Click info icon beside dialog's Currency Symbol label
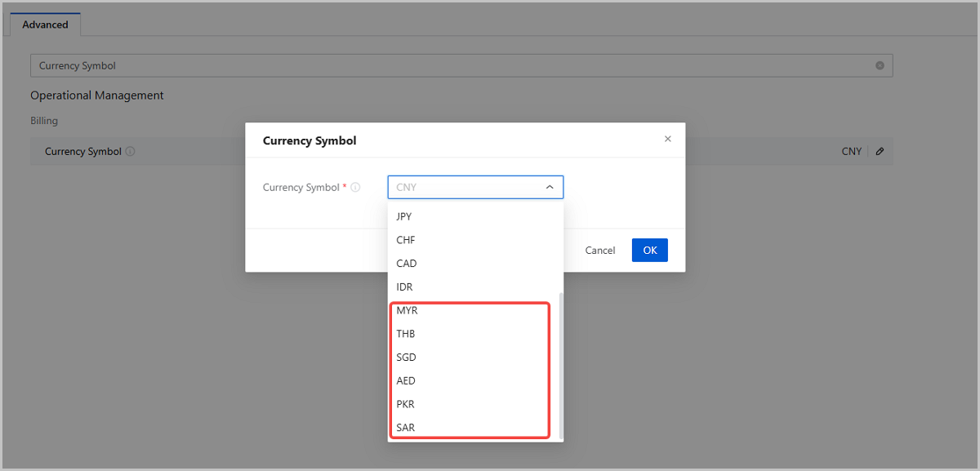This screenshot has width=980, height=471. click(355, 188)
